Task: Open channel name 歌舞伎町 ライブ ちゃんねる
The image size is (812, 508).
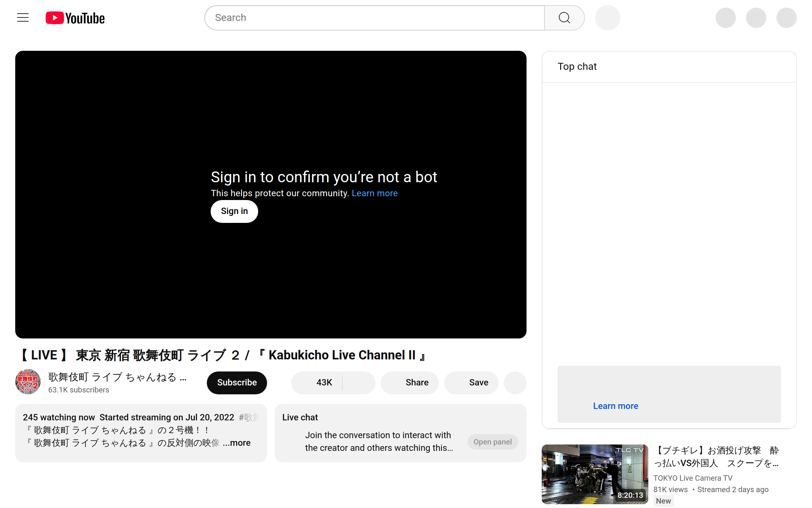Action: click(x=117, y=377)
